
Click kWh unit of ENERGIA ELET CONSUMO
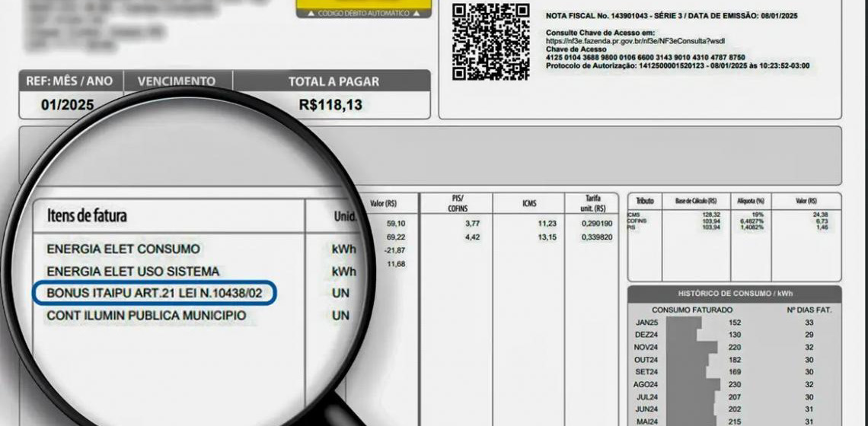(343, 250)
